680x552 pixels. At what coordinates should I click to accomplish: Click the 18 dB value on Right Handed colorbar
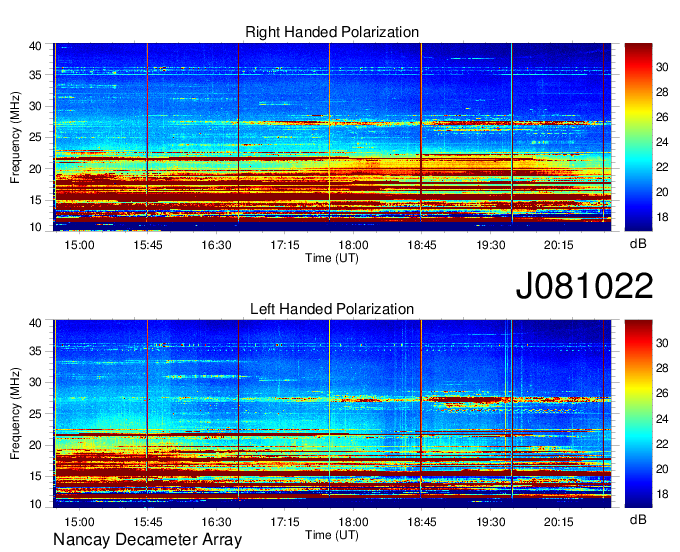tap(662, 217)
